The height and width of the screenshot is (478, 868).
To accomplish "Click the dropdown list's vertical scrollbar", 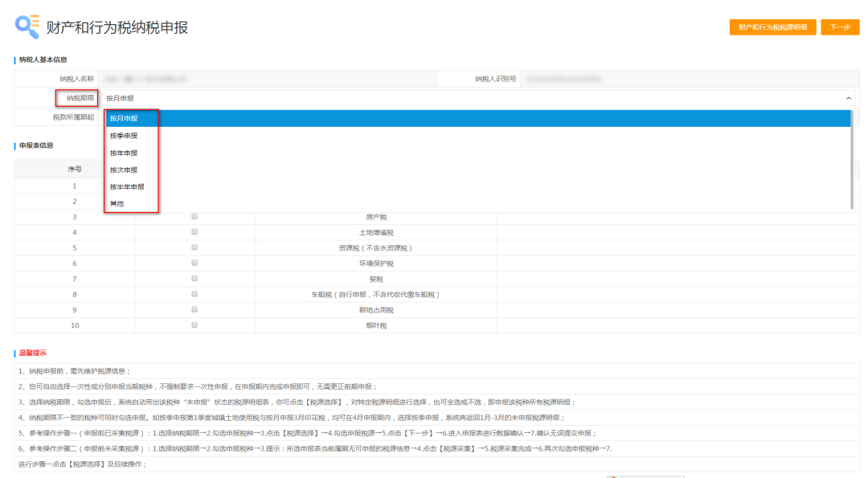I will [852, 161].
